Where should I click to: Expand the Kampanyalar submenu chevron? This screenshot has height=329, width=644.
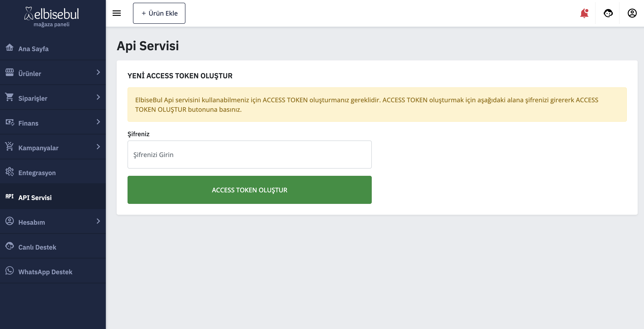[98, 147]
